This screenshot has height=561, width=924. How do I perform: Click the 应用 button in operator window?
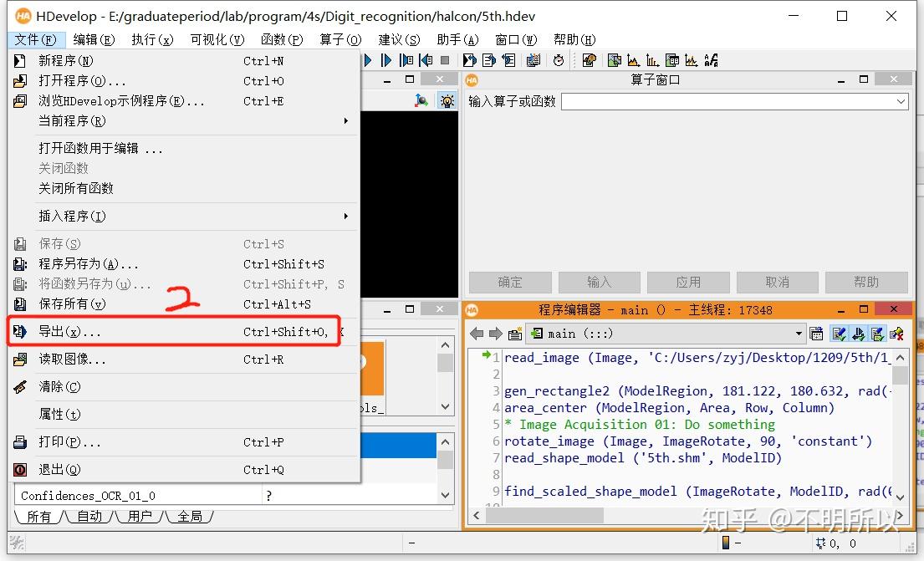[688, 283]
